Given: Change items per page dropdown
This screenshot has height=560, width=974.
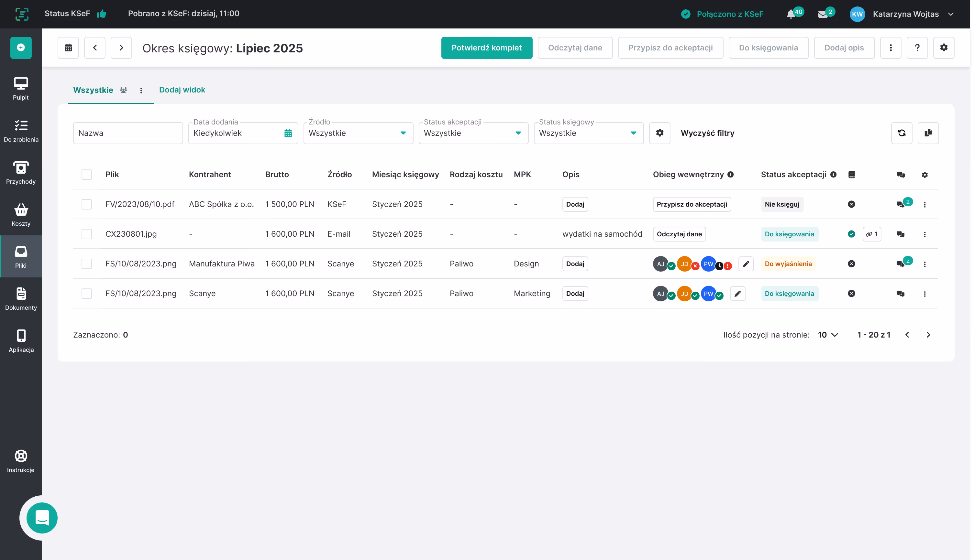Looking at the screenshot, I should tap(828, 335).
